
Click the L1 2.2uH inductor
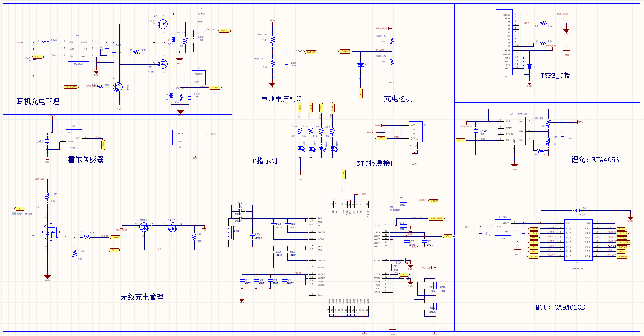(44, 42)
